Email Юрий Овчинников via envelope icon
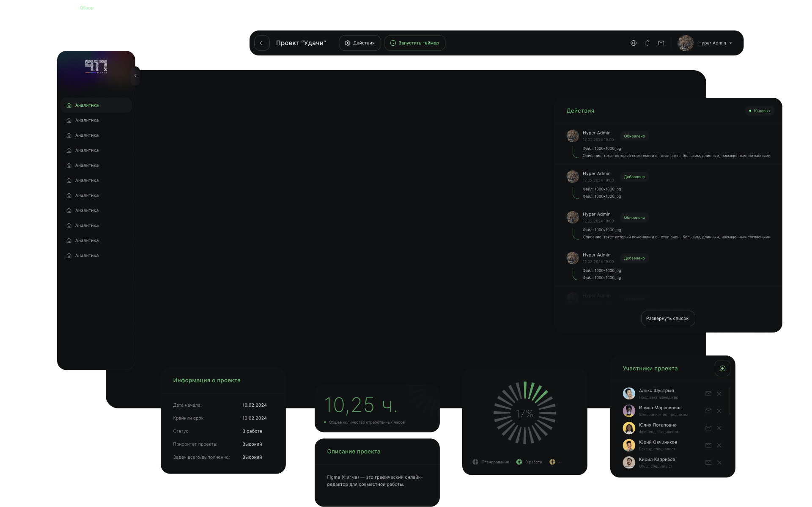 pyautogui.click(x=708, y=446)
